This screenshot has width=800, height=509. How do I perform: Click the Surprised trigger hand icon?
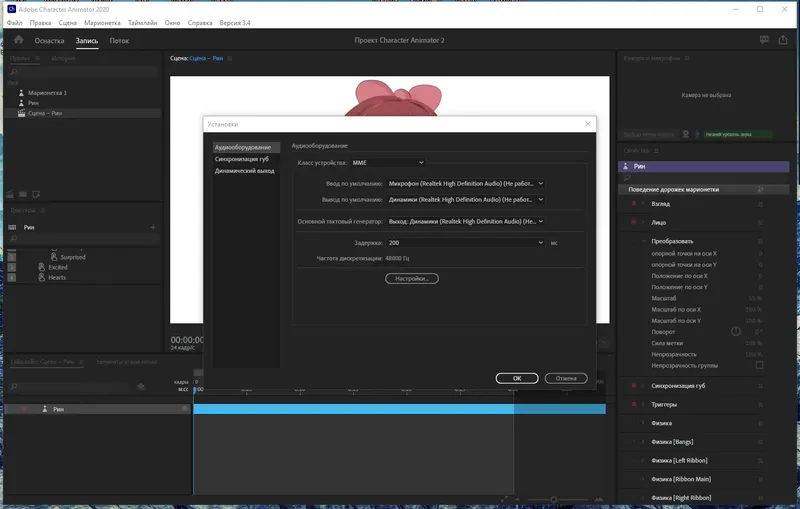point(54,257)
